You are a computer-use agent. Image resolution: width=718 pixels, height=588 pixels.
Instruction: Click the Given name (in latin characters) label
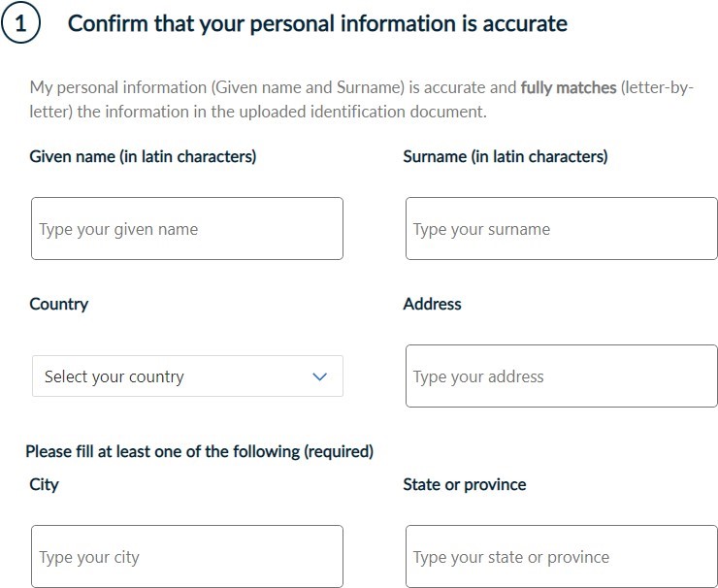pos(143,156)
